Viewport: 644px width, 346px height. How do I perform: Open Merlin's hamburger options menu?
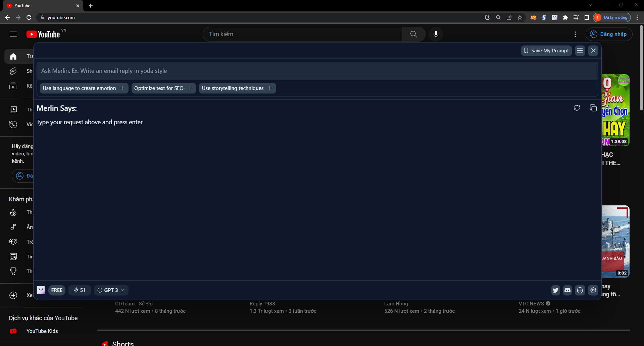point(580,50)
